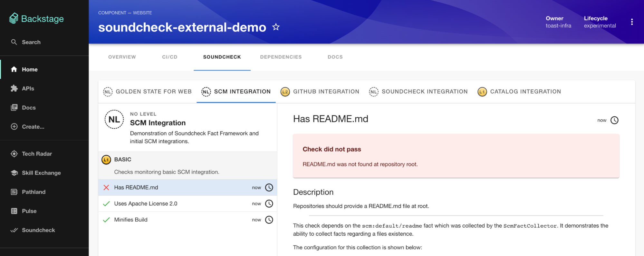Screen dimensions: 644x256
Task: Open Tech Radar icon
Action: (14, 154)
